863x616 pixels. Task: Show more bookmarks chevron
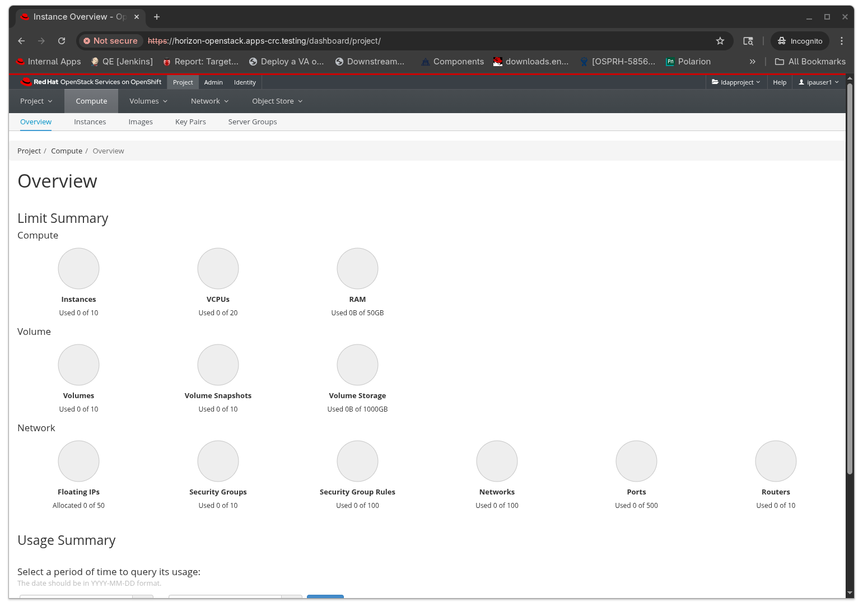[753, 62]
